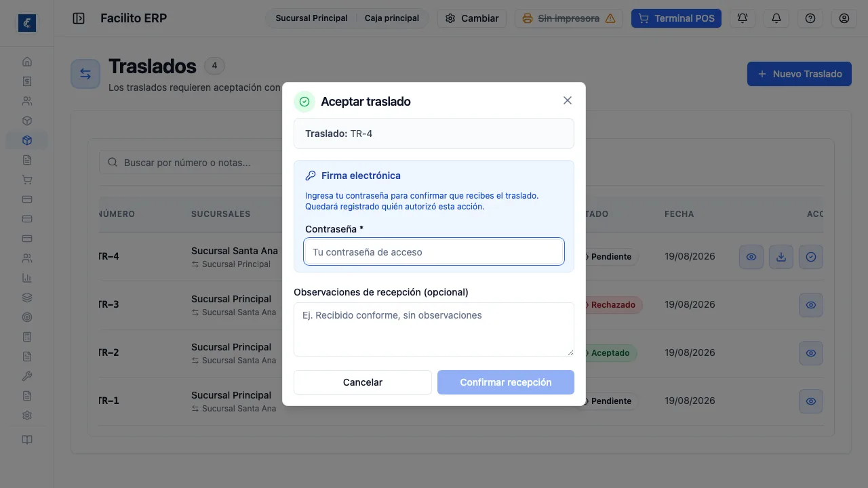The width and height of the screenshot is (868, 488).
Task: View details of transfer TR-1
Action: [x=811, y=401]
